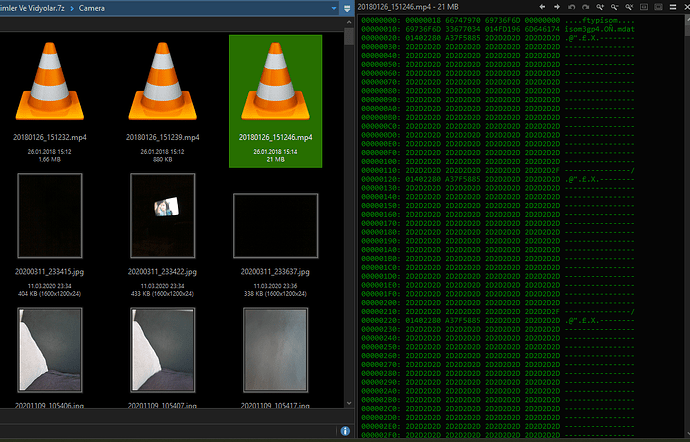
Task: Click ASCII text '....ftypisom....'
Action: pos(600,20)
